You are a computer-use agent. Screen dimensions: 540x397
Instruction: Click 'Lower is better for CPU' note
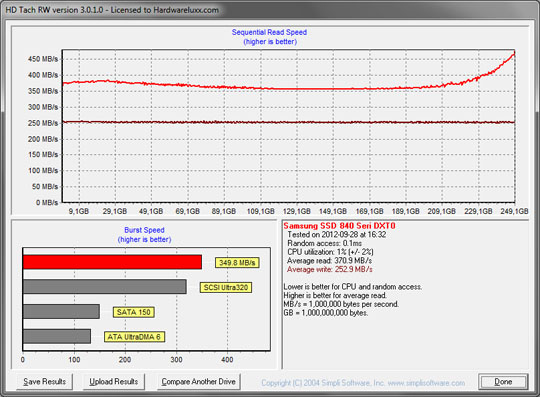353,286
